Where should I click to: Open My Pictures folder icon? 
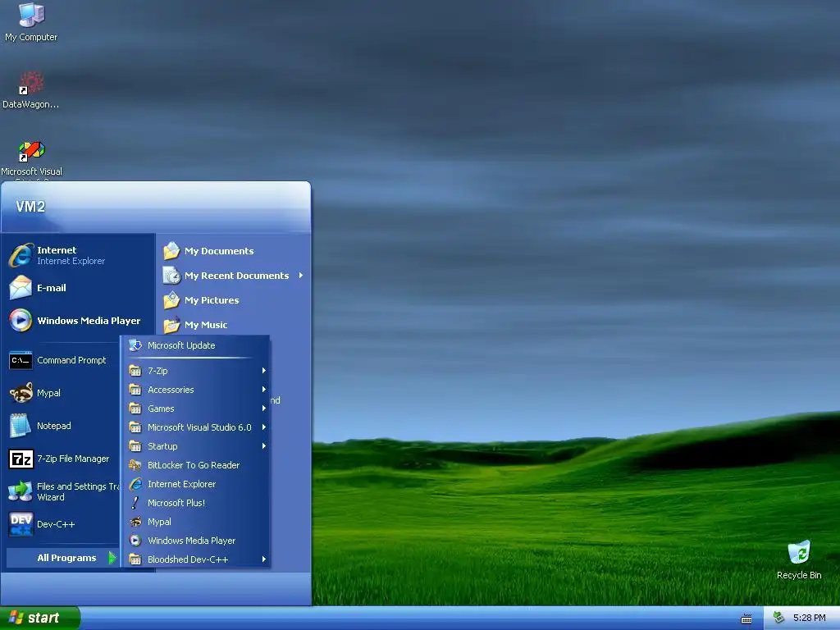tap(171, 300)
